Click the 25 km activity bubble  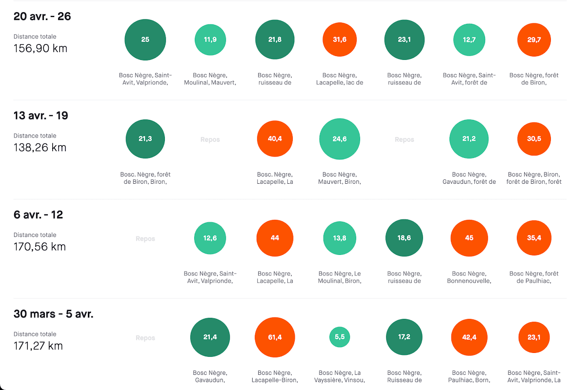pos(145,40)
